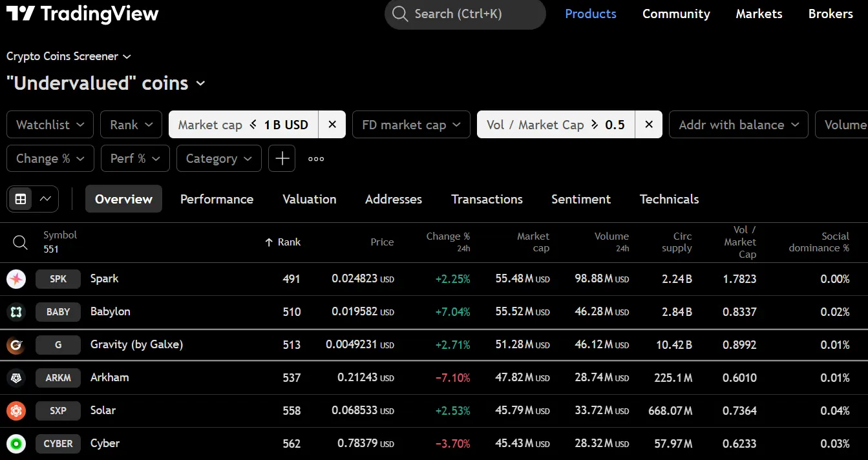Viewport: 868px width, 460px height.
Task: Switch to the Performance tab
Action: click(217, 199)
